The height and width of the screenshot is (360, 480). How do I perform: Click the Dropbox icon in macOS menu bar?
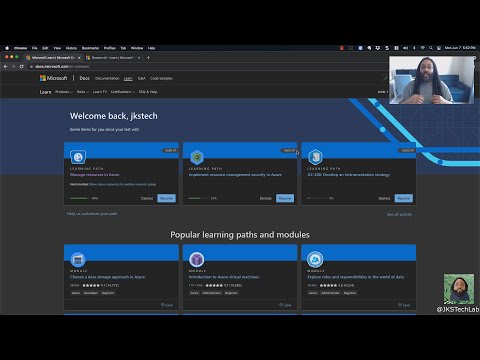[378, 48]
